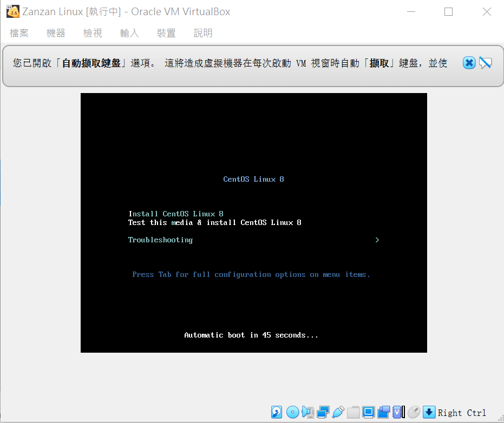Click the VT-x processor status icon

[398, 412]
